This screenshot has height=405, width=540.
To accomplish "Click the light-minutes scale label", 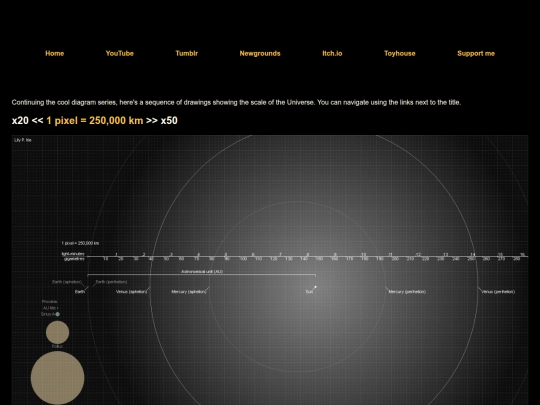I will pyautogui.click(x=73, y=254).
